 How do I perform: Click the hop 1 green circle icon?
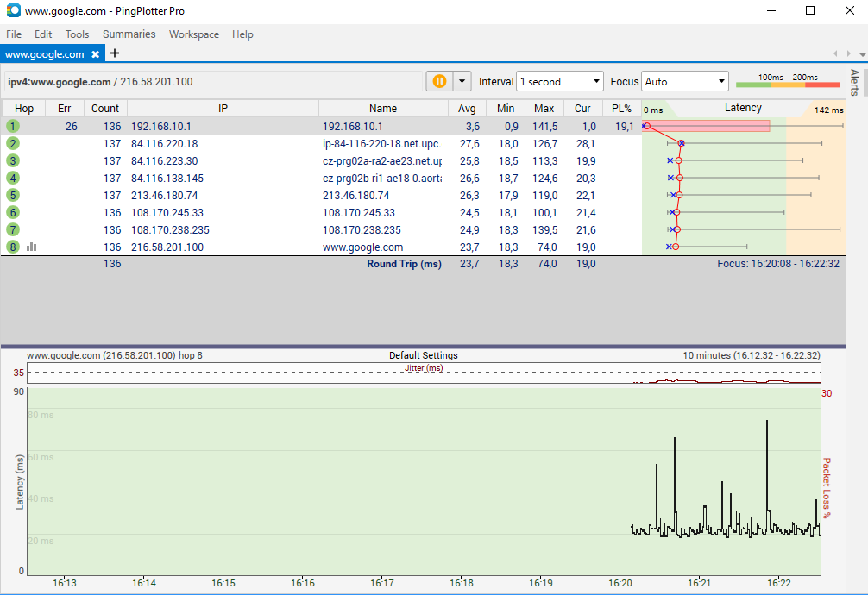coord(13,126)
